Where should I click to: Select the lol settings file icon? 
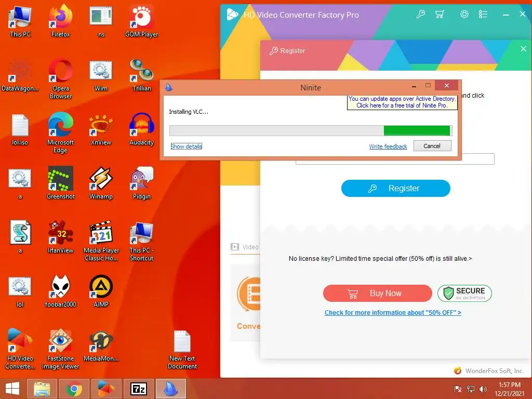tap(20, 291)
